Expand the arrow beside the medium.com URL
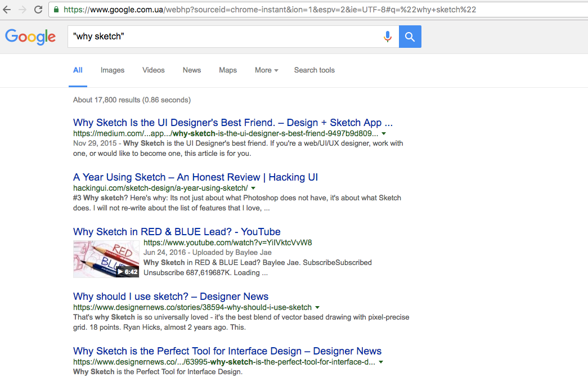Screen dimensions: 588x386 384,133
